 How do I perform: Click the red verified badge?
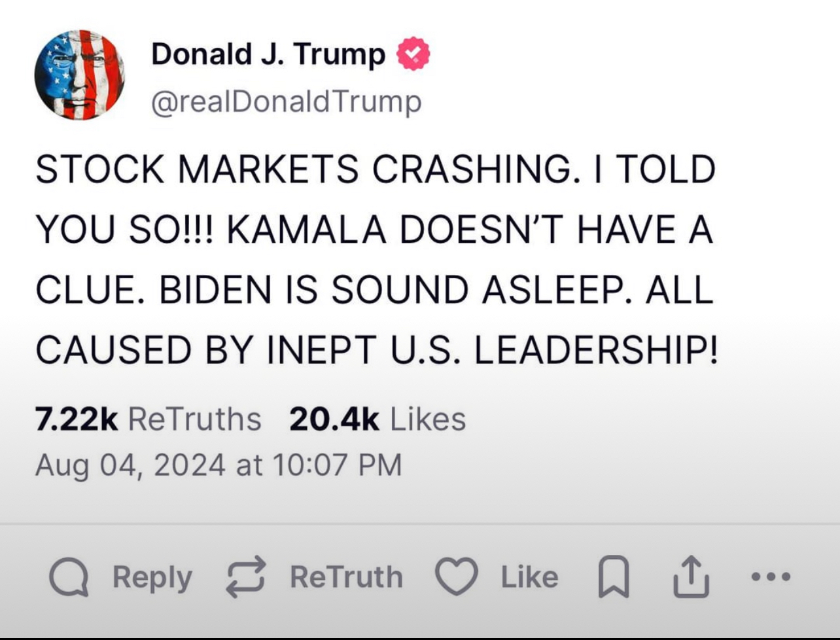pos(413,55)
